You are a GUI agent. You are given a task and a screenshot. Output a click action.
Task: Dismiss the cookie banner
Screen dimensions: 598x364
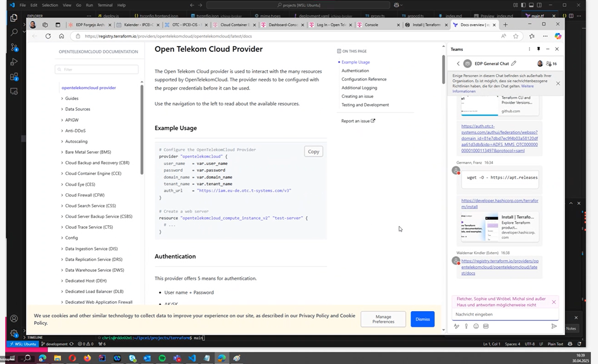[422, 319]
